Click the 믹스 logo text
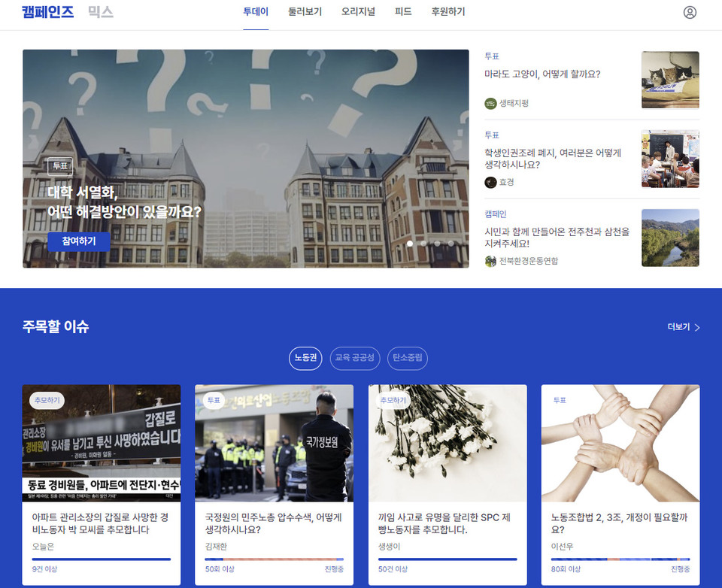 (100, 12)
